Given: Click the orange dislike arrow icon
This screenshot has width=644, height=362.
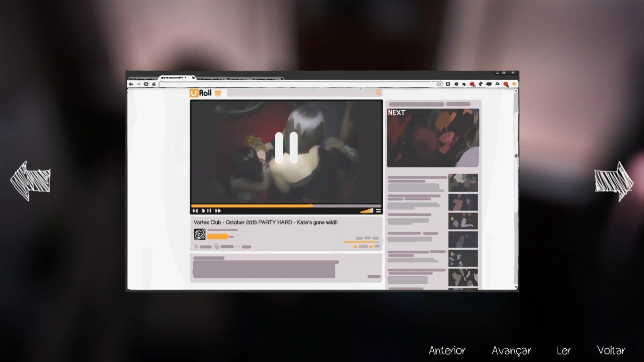Looking at the screenshot, I should (371, 247).
